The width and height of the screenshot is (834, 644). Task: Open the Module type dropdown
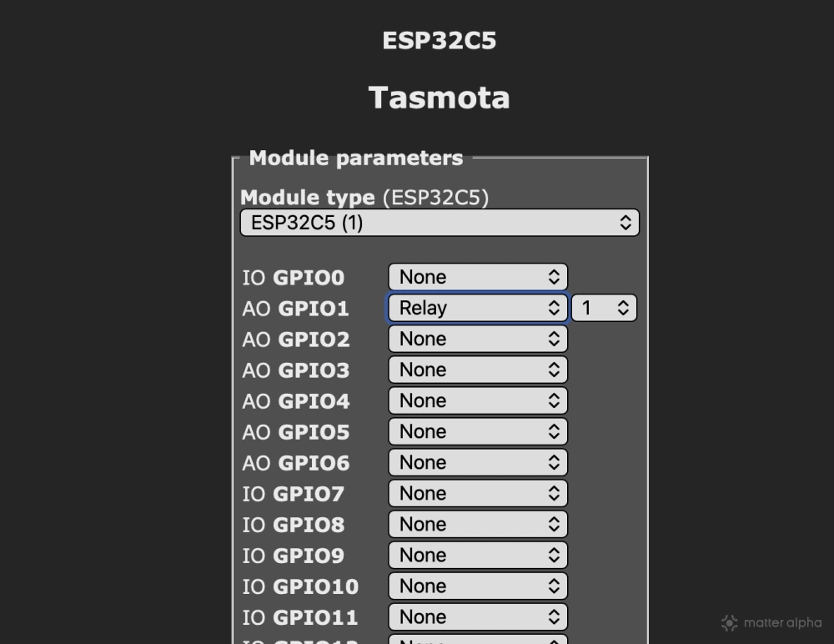point(440,223)
